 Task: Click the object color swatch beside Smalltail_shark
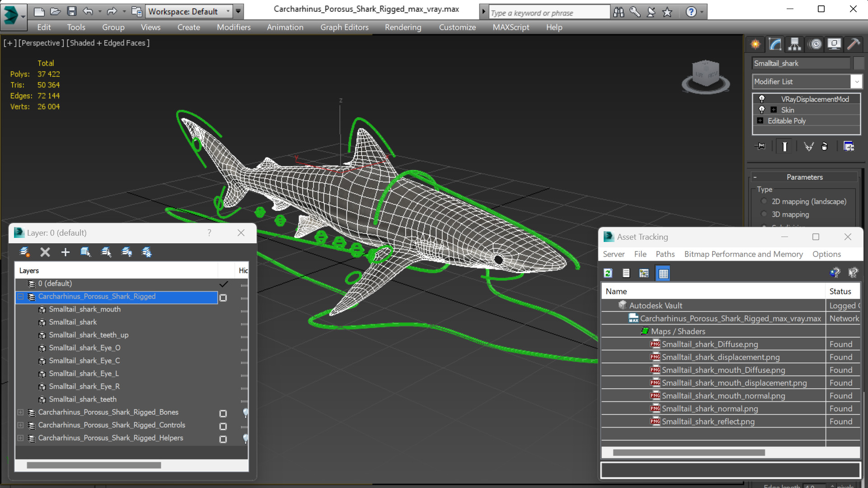point(858,63)
